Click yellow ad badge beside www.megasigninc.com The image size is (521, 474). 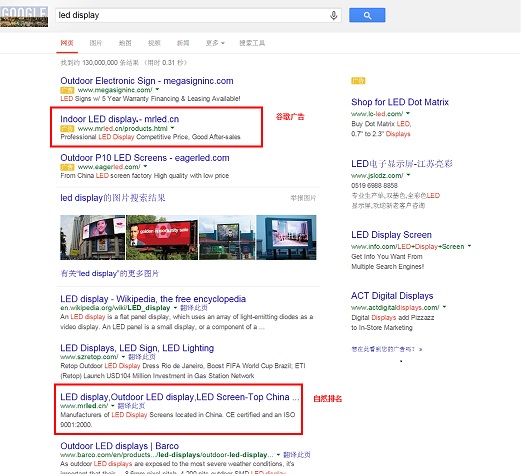pyautogui.click(x=67, y=90)
